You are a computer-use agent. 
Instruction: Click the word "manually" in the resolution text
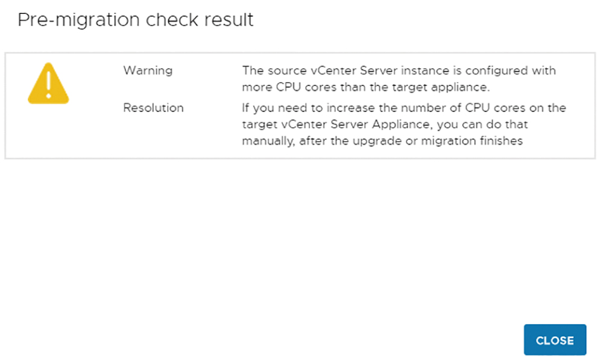[x=268, y=142]
